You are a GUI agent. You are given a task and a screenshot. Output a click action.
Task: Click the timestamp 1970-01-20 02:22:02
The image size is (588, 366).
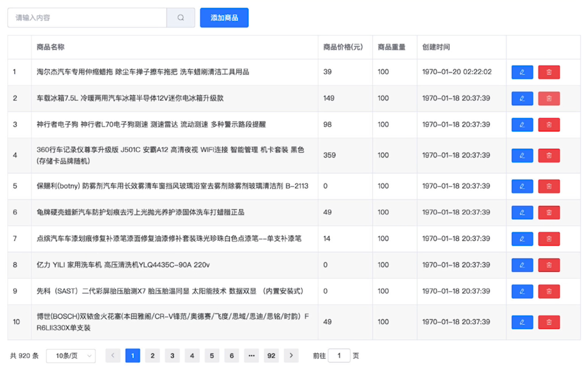tap(457, 72)
